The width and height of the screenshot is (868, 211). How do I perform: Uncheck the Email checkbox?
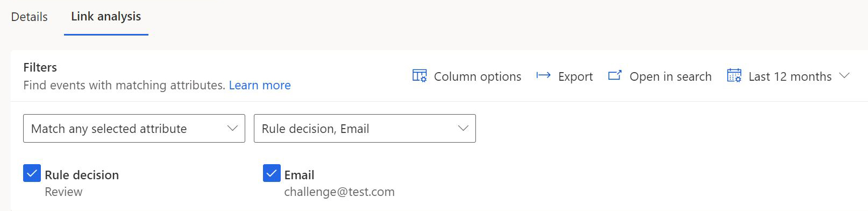click(272, 173)
